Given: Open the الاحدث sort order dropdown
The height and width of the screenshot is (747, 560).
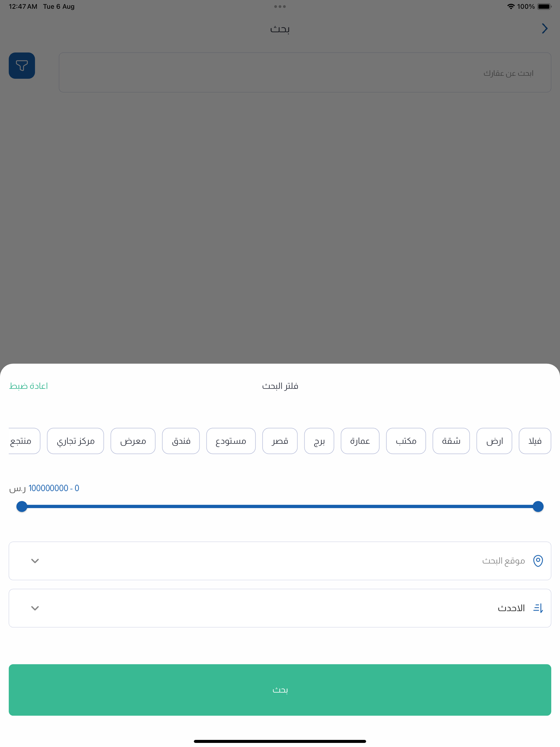Looking at the screenshot, I should (280, 608).
